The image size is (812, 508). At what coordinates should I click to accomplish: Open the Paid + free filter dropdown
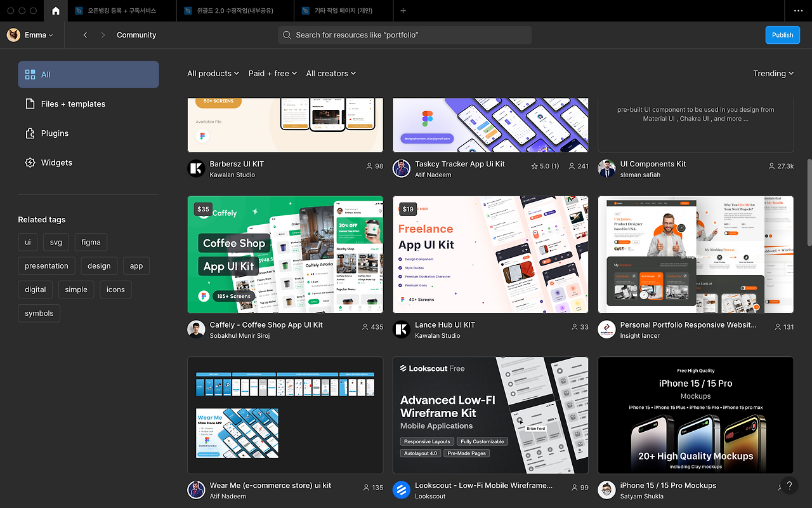(x=273, y=74)
